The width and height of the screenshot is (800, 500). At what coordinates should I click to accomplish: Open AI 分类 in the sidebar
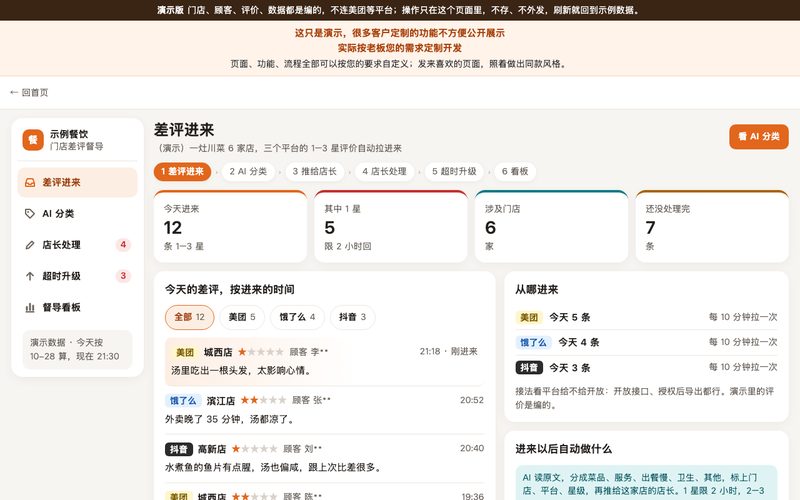[x=78, y=214]
